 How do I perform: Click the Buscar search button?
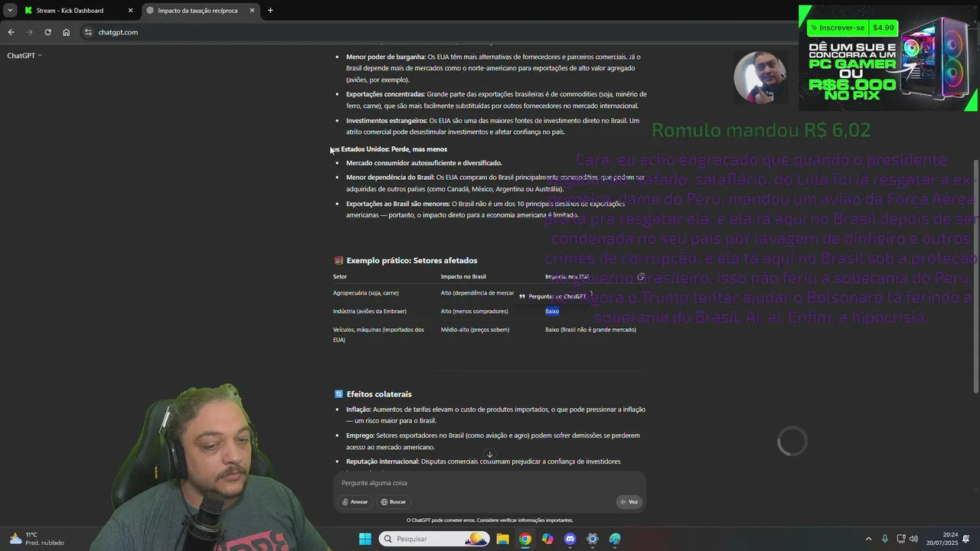pos(393,502)
